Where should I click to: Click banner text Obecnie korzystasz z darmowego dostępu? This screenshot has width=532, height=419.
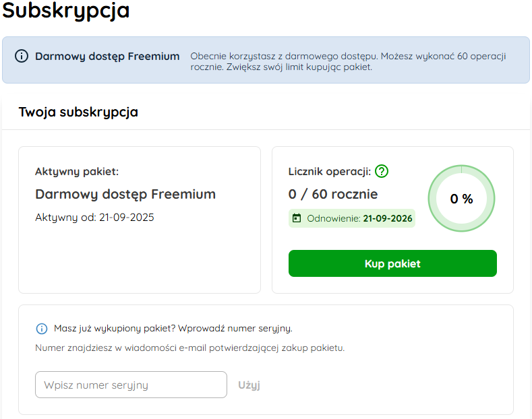[284, 57]
